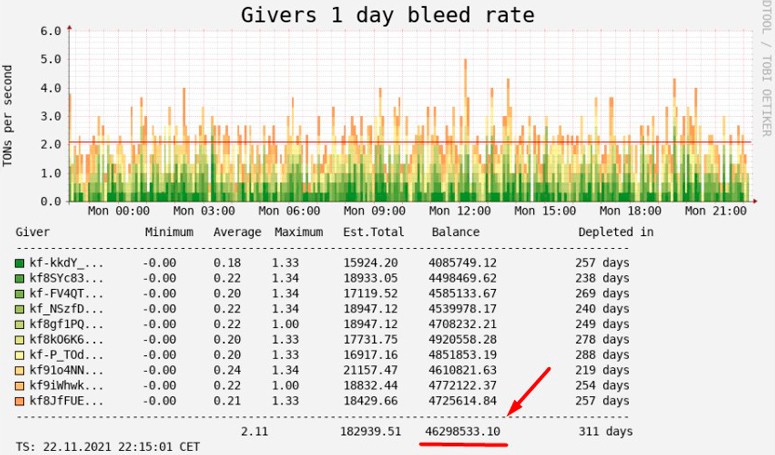Click the total 311 days depletion value
Image resolution: width=775 pixels, height=455 pixels.
click(x=605, y=431)
